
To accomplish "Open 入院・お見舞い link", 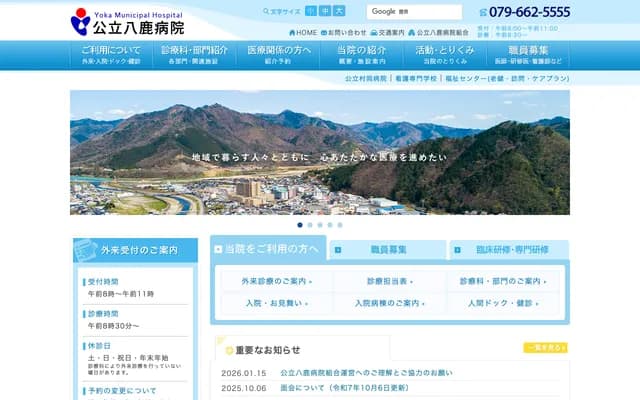I will (277, 303).
